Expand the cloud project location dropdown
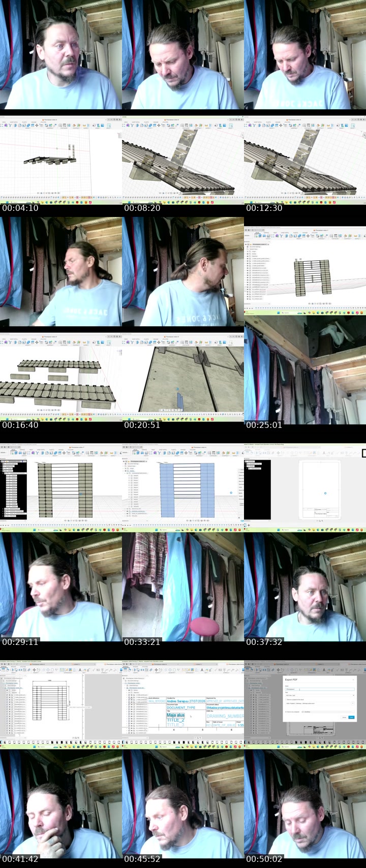Viewport: 366px width, 868px height. pyautogui.click(x=353, y=703)
